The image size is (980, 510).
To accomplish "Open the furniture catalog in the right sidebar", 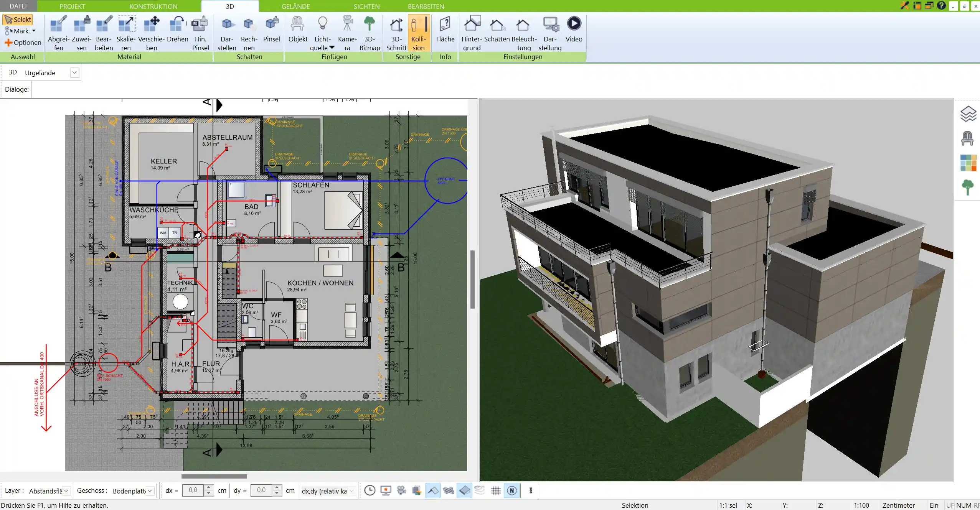I will [968, 138].
